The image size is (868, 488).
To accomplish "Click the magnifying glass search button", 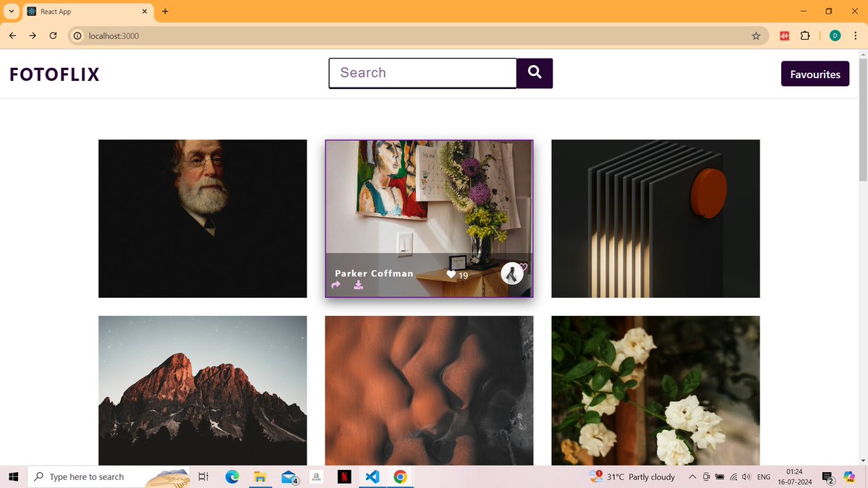I will (535, 73).
